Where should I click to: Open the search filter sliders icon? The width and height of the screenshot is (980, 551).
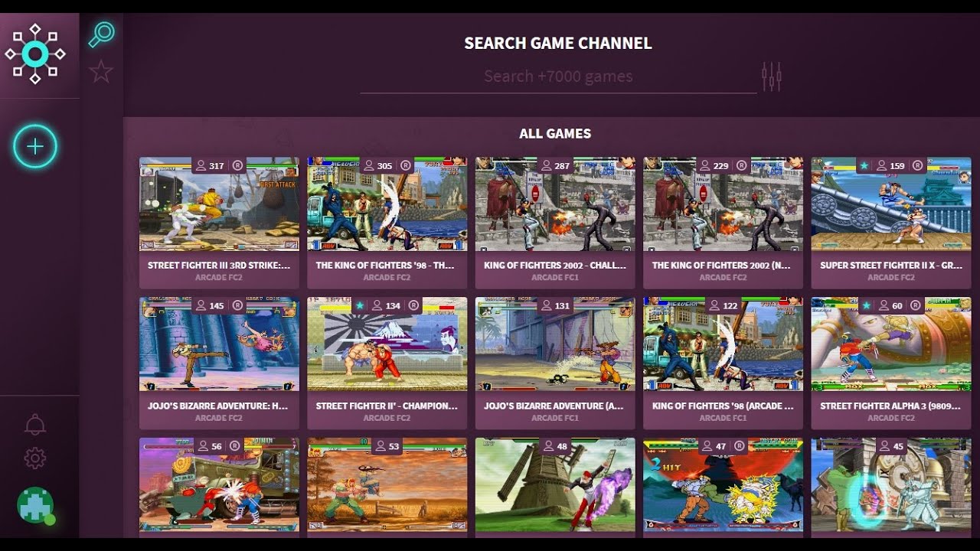click(771, 77)
